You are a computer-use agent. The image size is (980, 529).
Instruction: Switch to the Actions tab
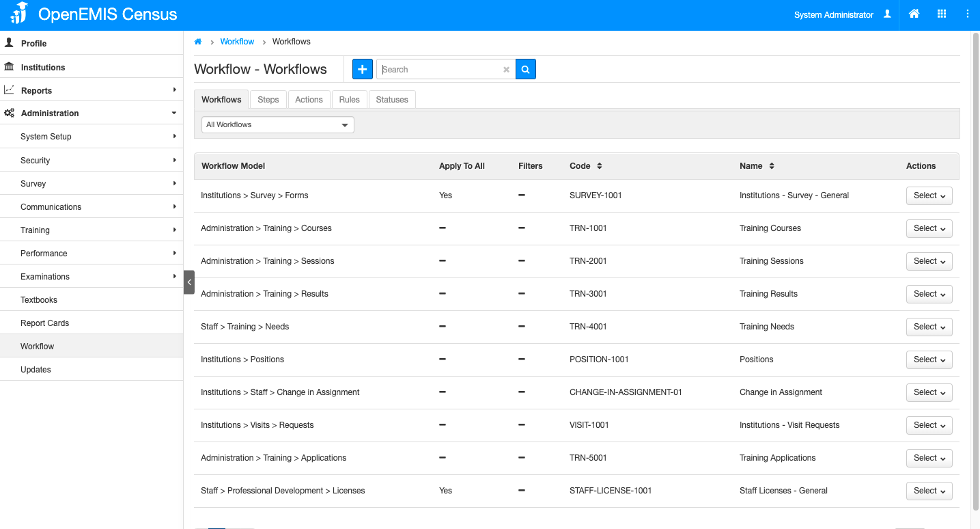pos(309,99)
